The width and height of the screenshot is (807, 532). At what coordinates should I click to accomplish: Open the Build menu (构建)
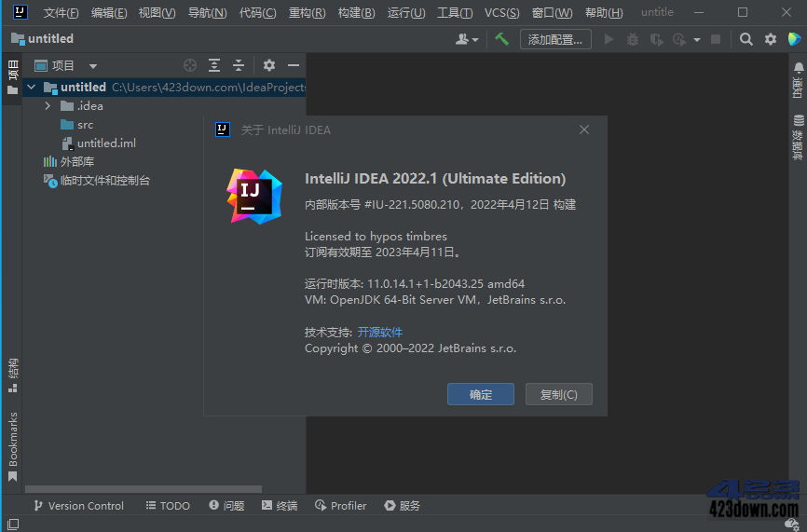(356, 12)
